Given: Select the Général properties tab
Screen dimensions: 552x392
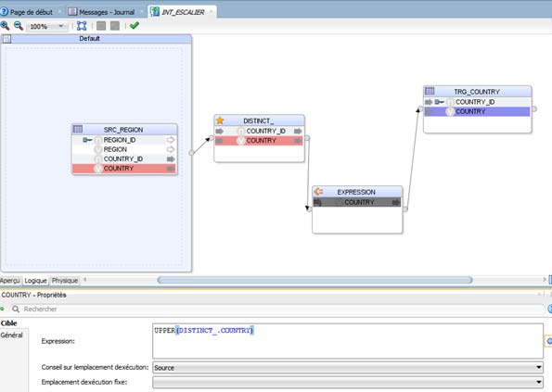Looking at the screenshot, I should (x=12, y=335).
